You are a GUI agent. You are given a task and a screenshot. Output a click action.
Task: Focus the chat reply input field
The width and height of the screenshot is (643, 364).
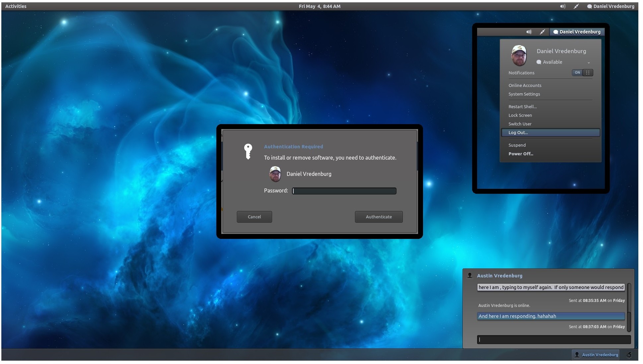pyautogui.click(x=554, y=339)
